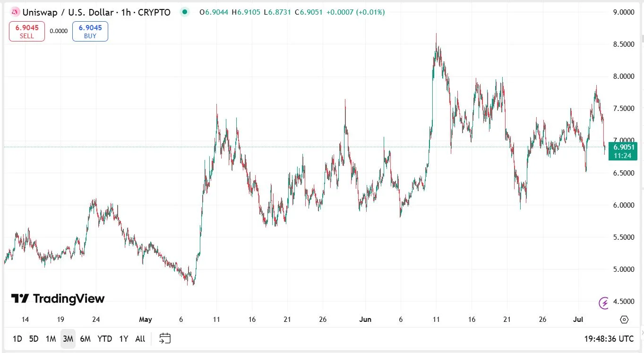Screen dimensions: 644x353
Task: Click the C6.9051 close value
Action: pyautogui.click(x=308, y=12)
